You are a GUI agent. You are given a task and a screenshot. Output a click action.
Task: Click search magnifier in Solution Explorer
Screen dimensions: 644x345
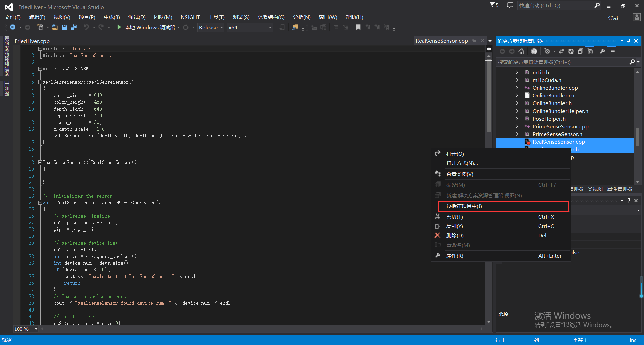pos(632,62)
